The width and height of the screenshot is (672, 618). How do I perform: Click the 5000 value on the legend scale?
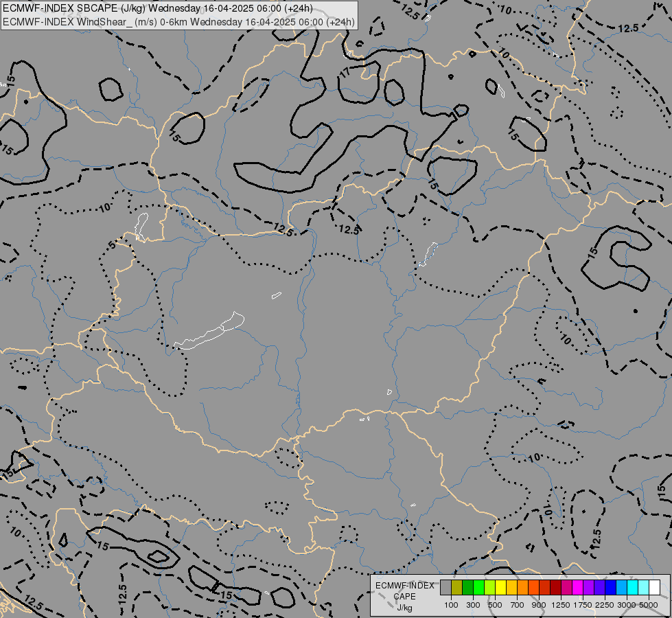point(649,605)
